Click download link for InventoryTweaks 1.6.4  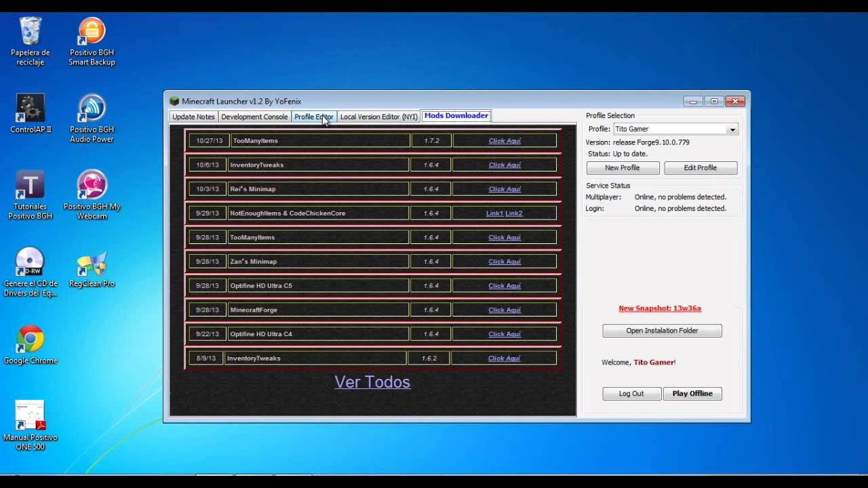coord(505,165)
